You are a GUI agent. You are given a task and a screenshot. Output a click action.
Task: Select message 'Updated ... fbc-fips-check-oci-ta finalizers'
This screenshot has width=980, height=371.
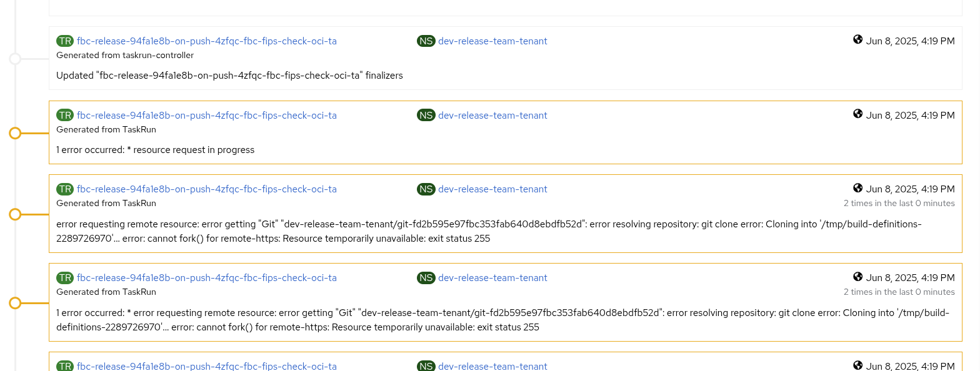tap(229, 76)
